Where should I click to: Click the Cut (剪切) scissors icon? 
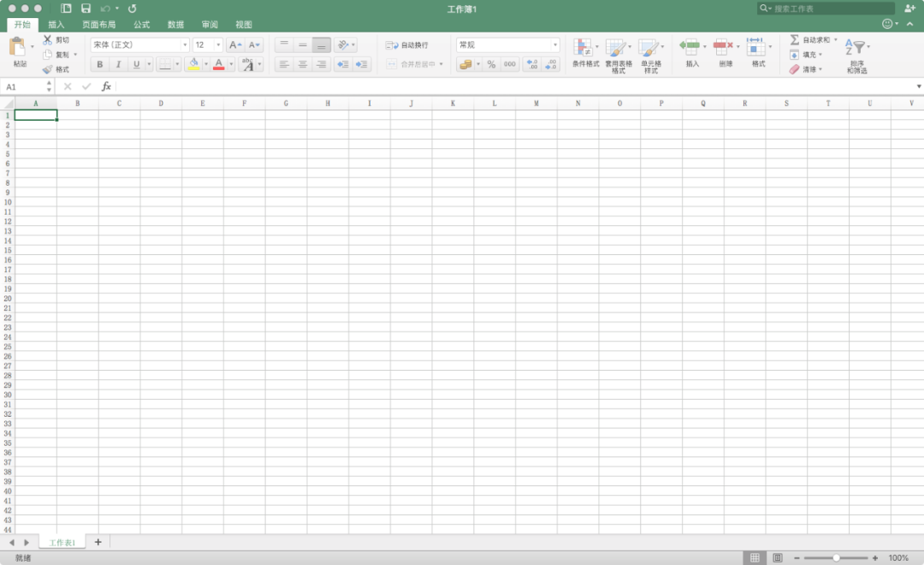tap(47, 39)
